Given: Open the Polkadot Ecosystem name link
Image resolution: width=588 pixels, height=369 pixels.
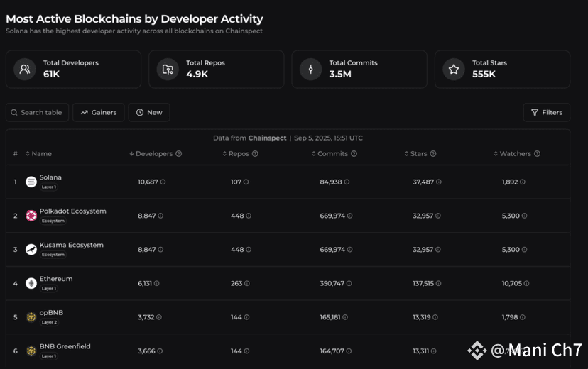Looking at the screenshot, I should coord(73,211).
